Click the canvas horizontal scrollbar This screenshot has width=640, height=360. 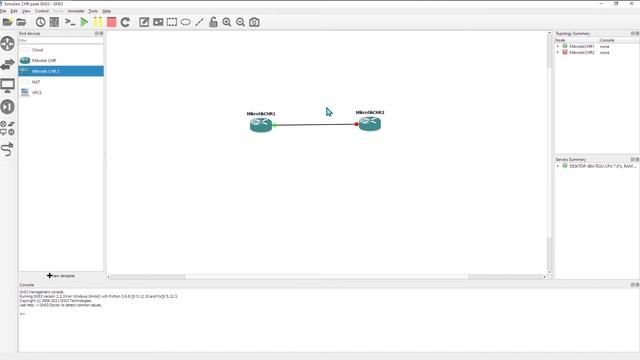coord(327,277)
